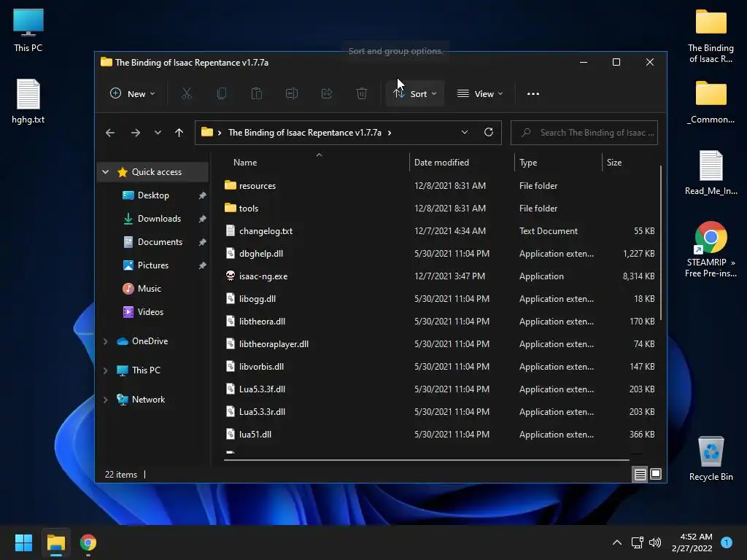Image resolution: width=747 pixels, height=560 pixels.
Task: Click the volume speaker tray icon
Action: (655, 542)
